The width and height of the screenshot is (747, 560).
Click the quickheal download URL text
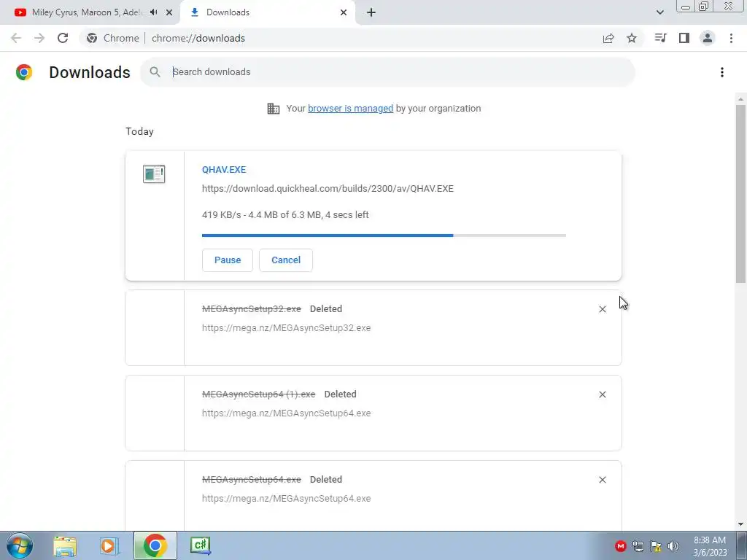(328, 189)
